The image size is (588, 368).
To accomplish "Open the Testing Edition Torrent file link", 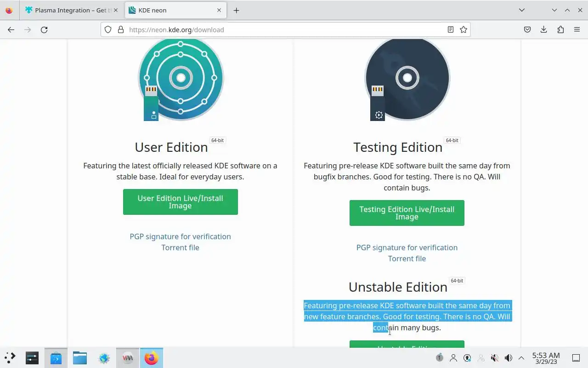I will tap(407, 259).
